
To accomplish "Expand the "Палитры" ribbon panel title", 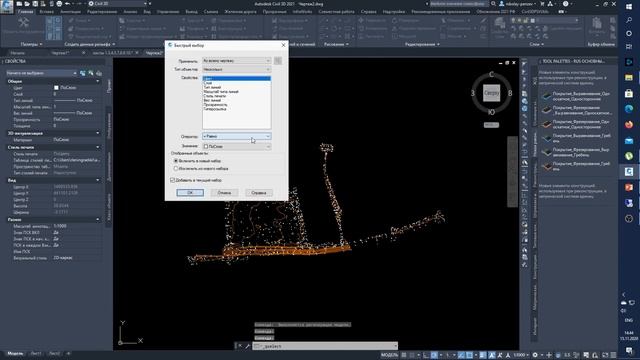I will tap(31, 44).
